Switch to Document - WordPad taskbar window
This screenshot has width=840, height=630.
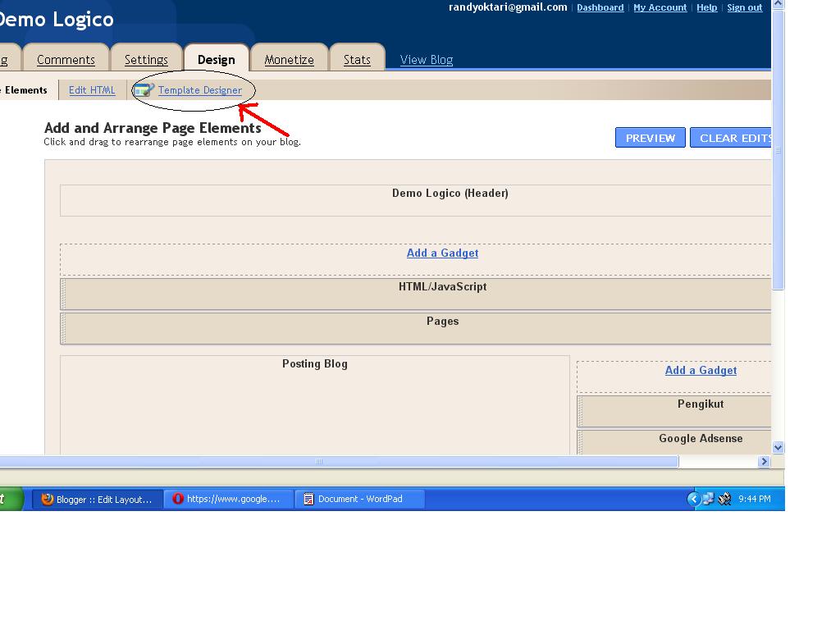[360, 499]
